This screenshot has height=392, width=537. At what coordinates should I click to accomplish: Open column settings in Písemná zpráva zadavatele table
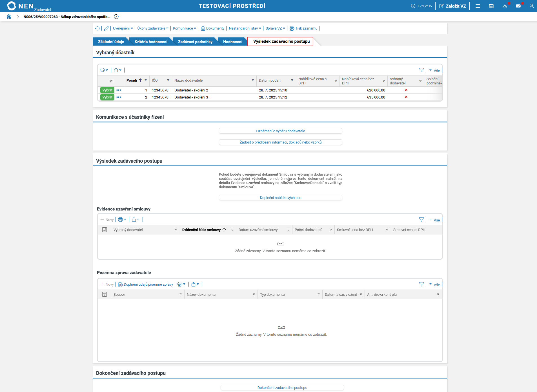pos(105,294)
